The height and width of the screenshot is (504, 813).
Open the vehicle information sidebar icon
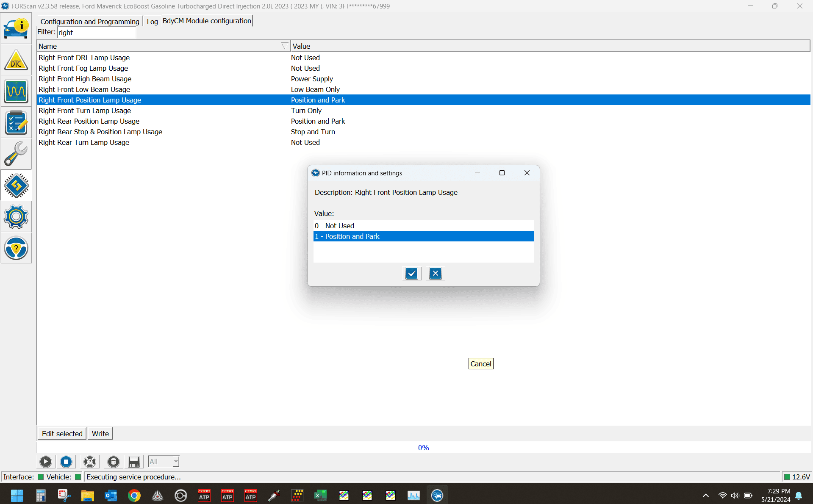[x=16, y=28]
